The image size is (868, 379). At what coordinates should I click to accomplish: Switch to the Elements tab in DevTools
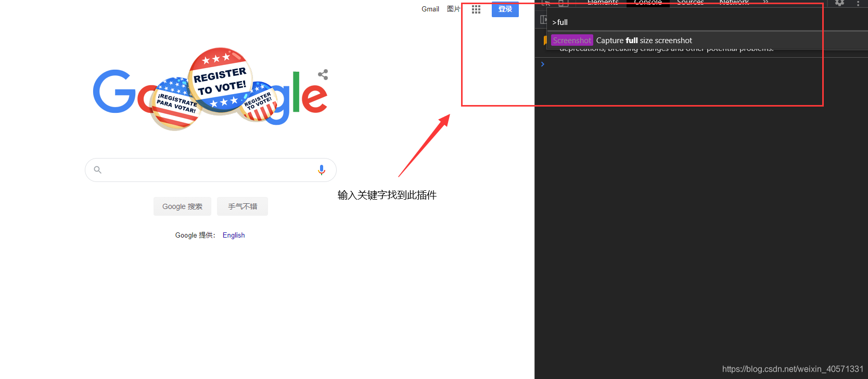pyautogui.click(x=603, y=3)
